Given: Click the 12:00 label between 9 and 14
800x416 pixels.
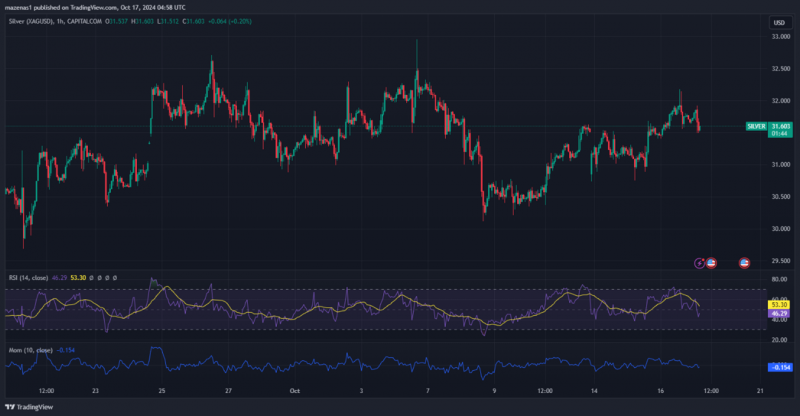Looking at the screenshot, I should coord(544,391).
